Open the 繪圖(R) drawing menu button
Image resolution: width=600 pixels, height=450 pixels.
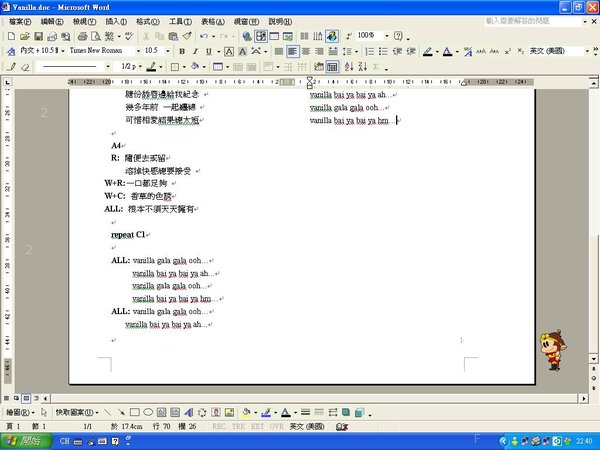click(x=20, y=412)
